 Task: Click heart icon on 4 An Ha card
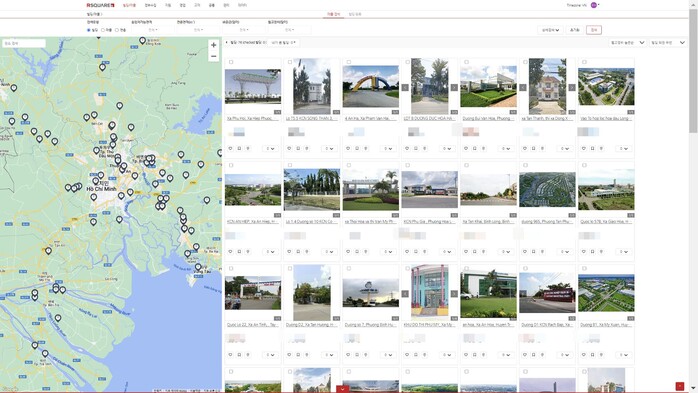tap(348, 148)
